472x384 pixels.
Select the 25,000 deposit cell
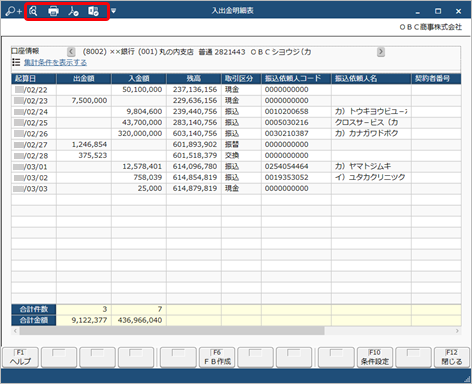click(x=139, y=189)
